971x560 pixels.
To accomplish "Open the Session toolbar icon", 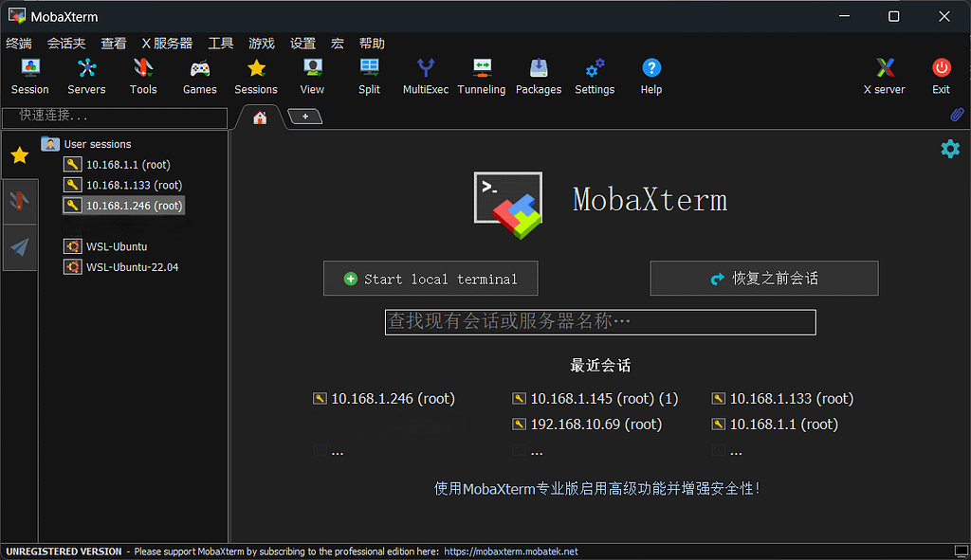I will [30, 76].
